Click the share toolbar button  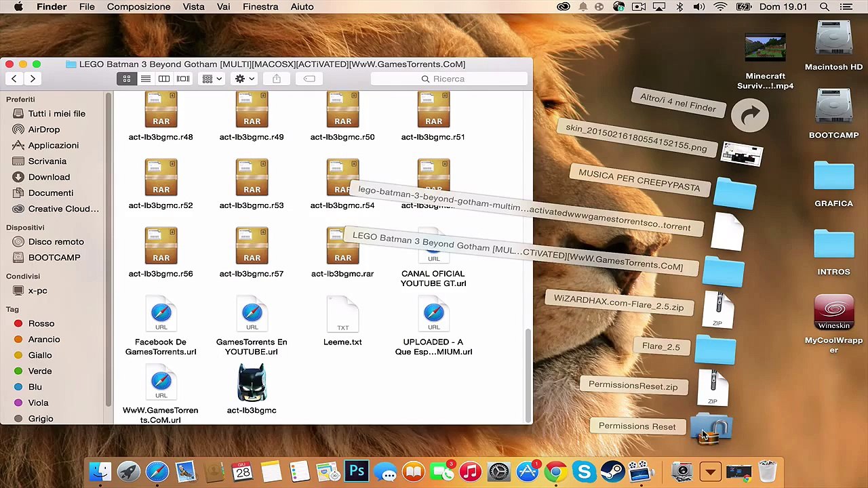(277, 79)
